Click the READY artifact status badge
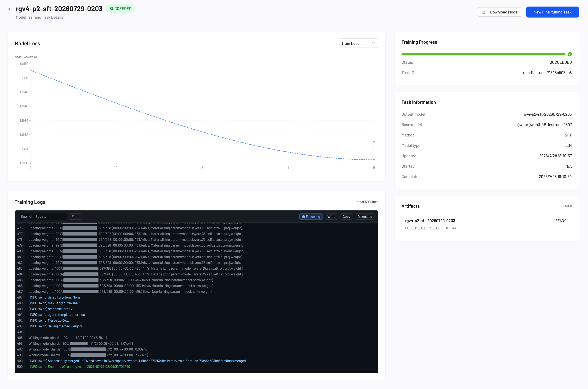Viewport: 588px width, 389px height. (x=560, y=221)
